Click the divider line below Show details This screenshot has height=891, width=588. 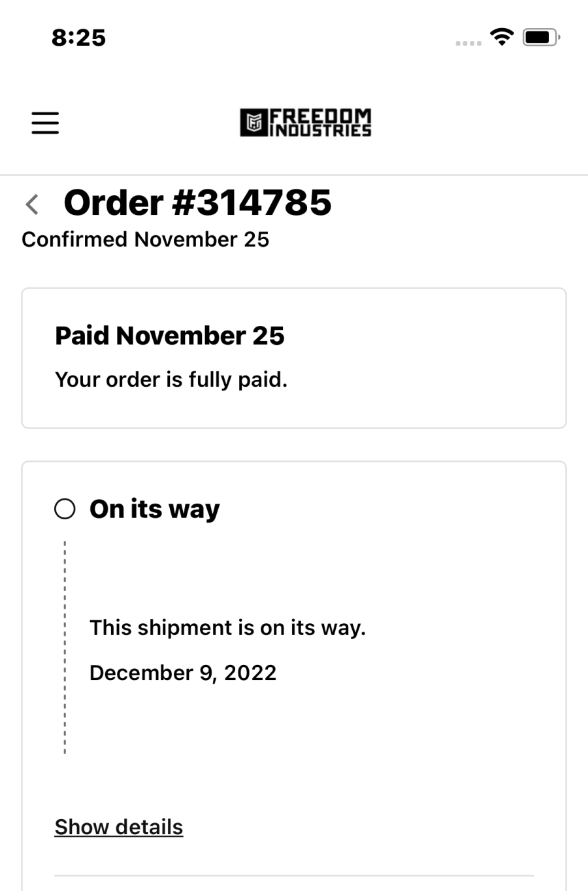294,875
